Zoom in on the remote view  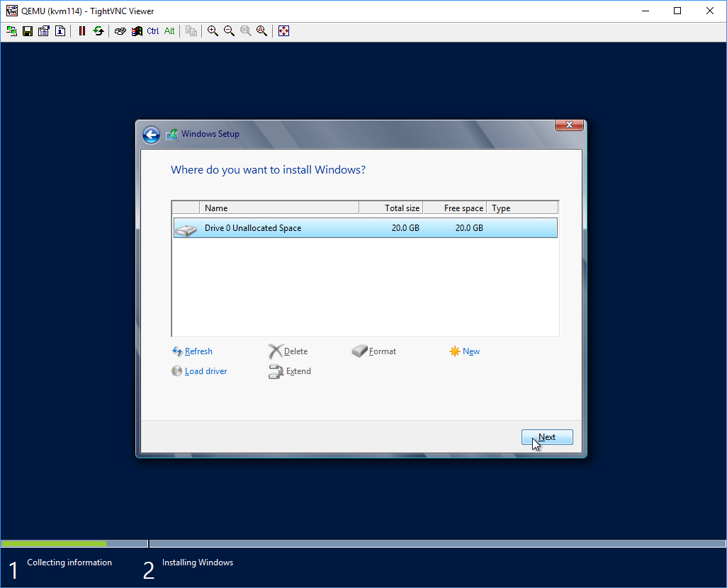point(213,31)
